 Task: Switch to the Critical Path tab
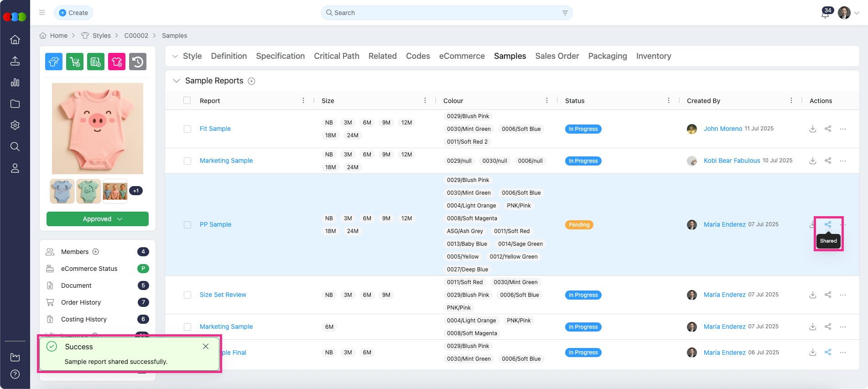(336, 56)
